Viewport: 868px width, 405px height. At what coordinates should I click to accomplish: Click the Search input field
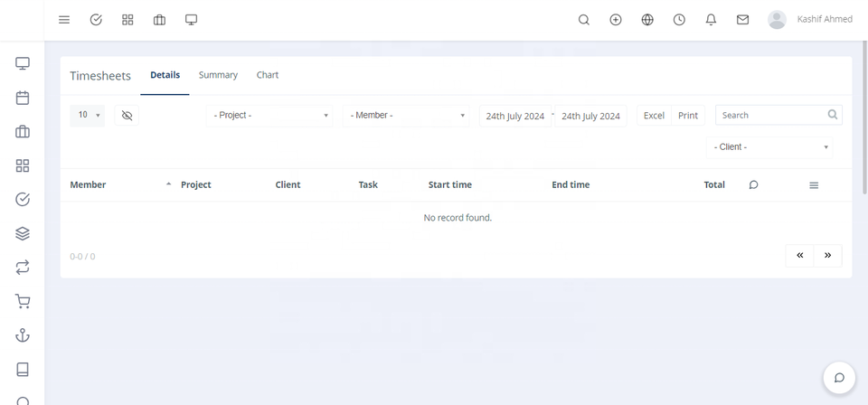pyautogui.click(x=771, y=116)
